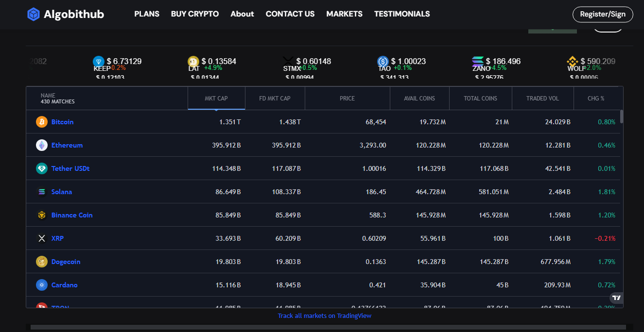Click Cardano market cap 15.116 B

[x=228, y=285]
